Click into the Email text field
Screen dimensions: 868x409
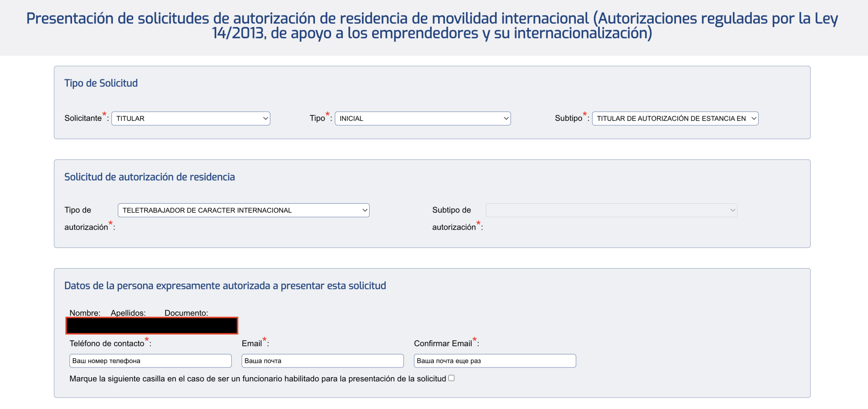(323, 361)
